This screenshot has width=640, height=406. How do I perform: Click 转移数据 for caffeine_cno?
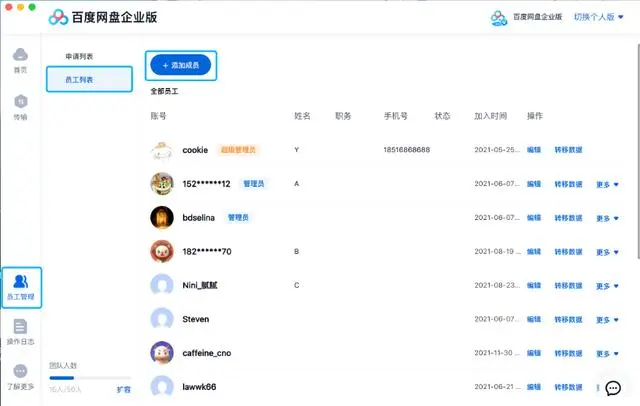[x=568, y=353]
